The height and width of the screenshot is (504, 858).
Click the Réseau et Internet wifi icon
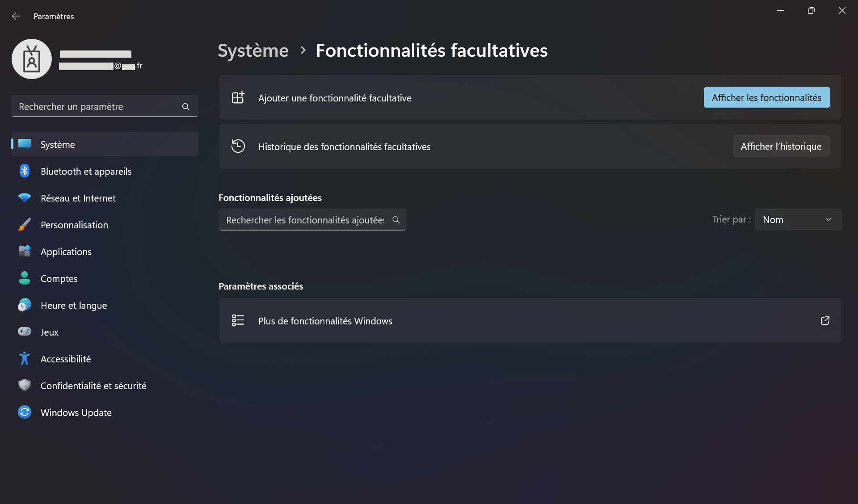tap(25, 198)
